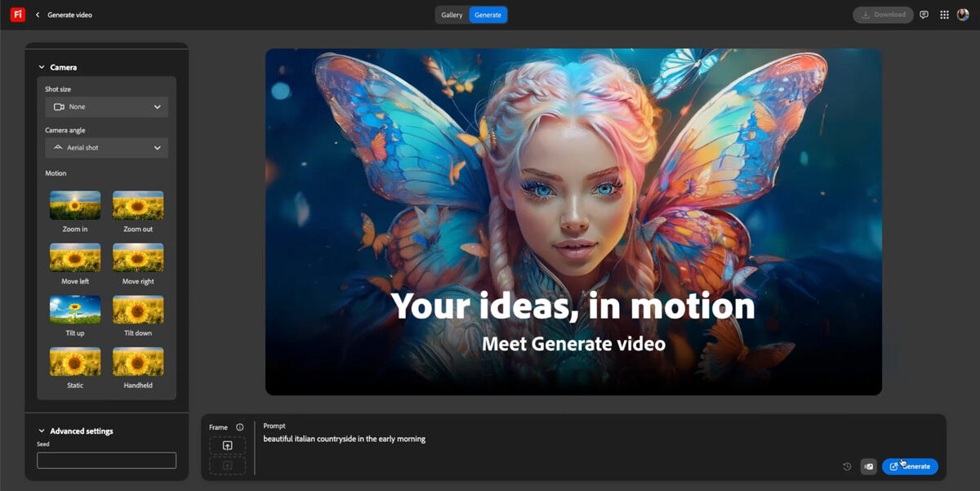
Task: Open the apps grid menu
Action: [944, 15]
